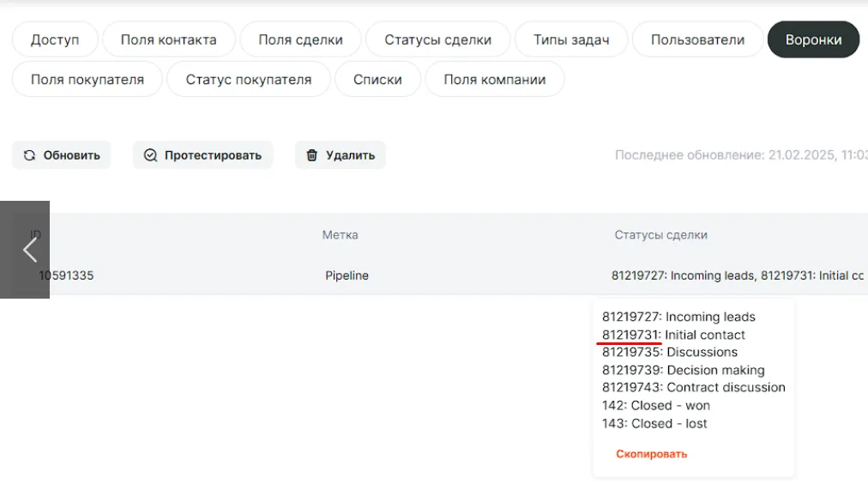Click pipeline ID 10591335 in table
Viewport: 868px width, 490px height.
click(x=67, y=275)
